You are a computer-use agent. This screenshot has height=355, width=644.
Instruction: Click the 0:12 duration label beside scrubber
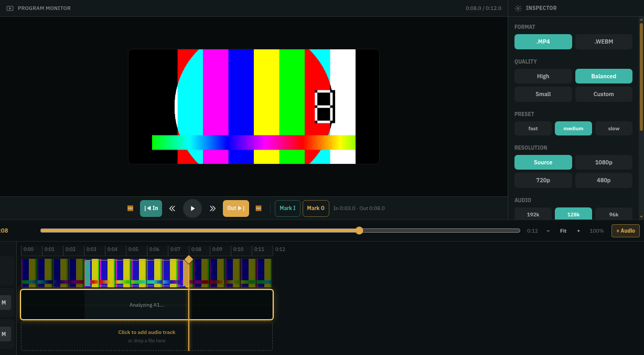tap(532, 231)
